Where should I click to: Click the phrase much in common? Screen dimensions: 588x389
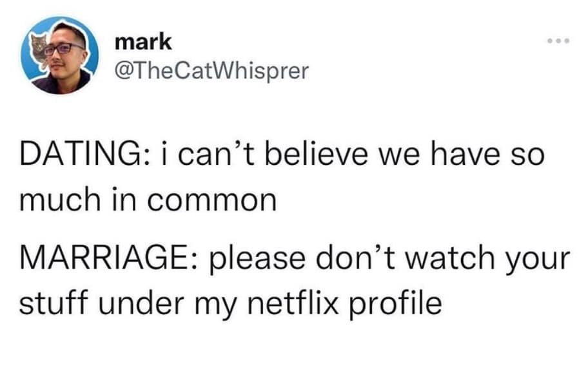[148, 200]
